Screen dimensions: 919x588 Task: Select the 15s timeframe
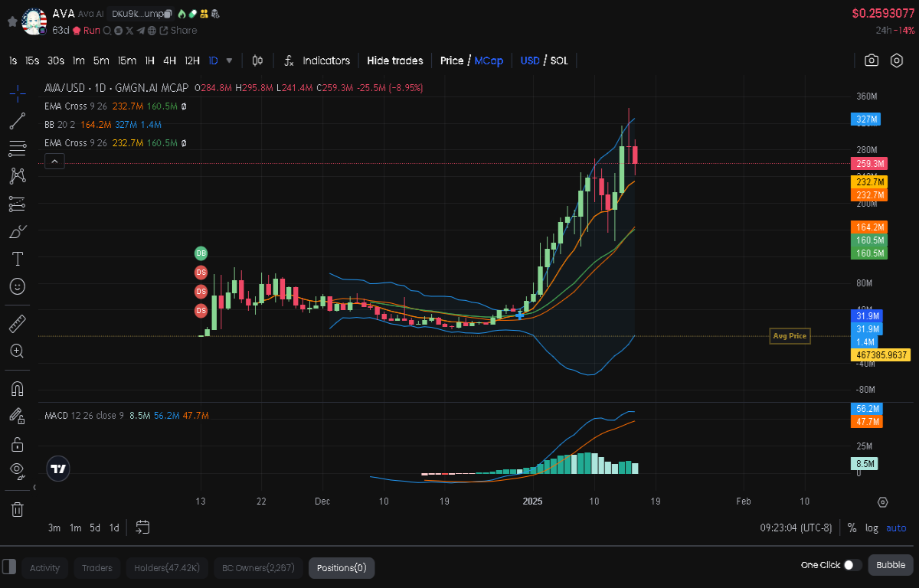tap(31, 60)
